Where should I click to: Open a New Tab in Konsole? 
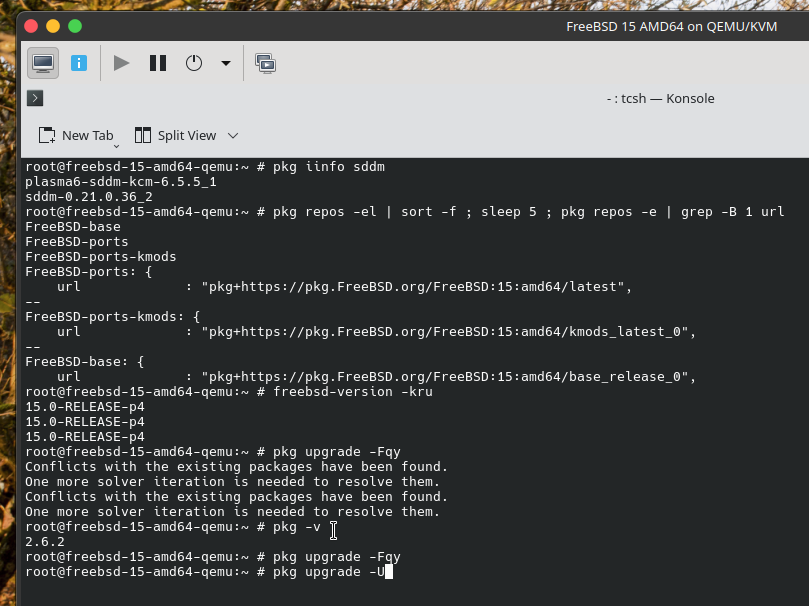[x=87, y=135]
